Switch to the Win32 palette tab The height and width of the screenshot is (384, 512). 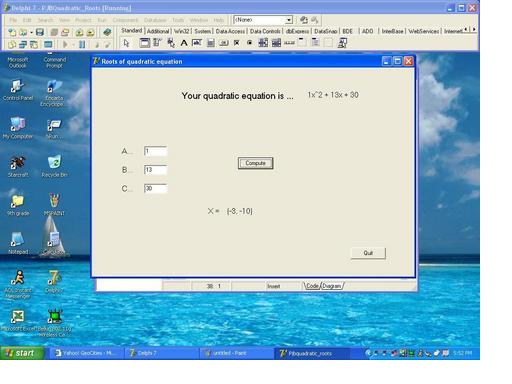(181, 31)
